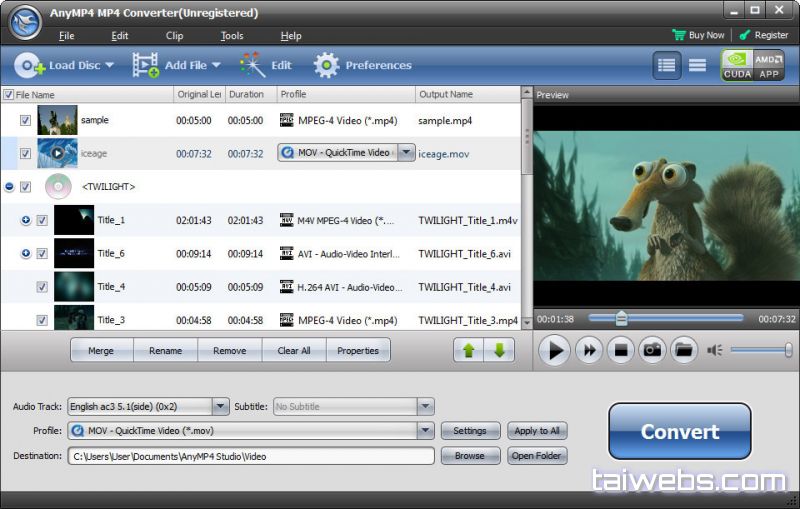
Task: Open Preferences via the gear icon
Action: tap(326, 65)
